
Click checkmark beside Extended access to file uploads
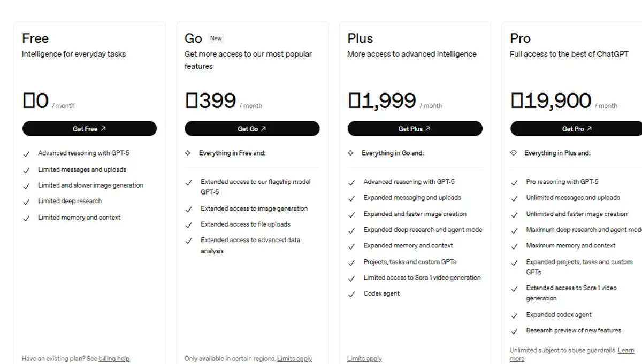pos(188,225)
